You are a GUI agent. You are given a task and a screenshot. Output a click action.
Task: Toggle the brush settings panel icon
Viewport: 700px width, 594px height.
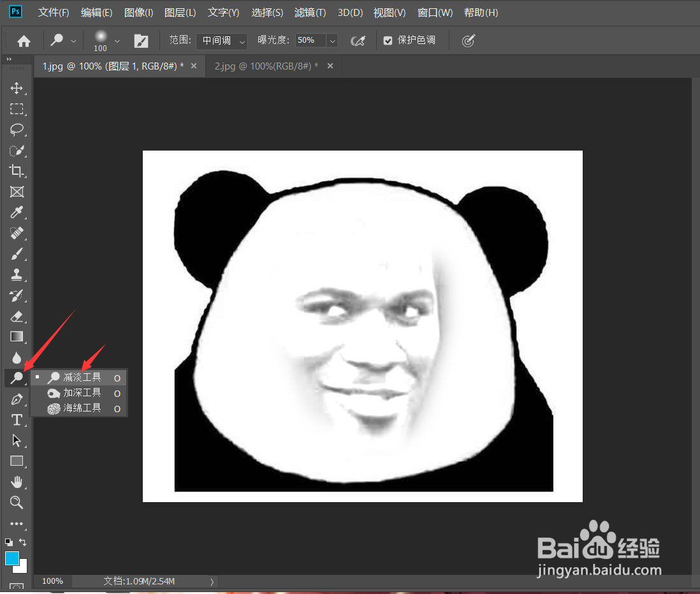[x=141, y=41]
